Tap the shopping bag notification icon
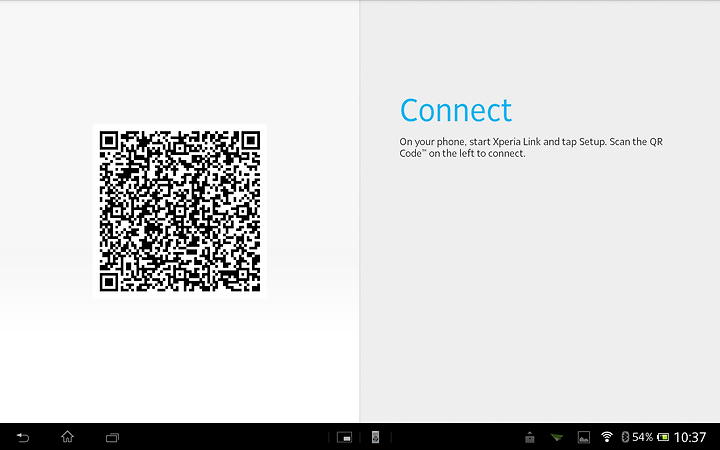The width and height of the screenshot is (720, 450). point(530,437)
